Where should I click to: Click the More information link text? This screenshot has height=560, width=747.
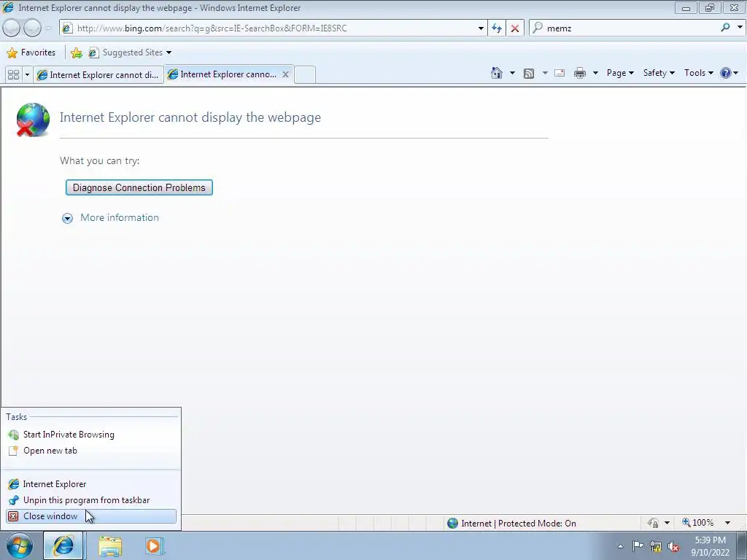pyautogui.click(x=120, y=217)
